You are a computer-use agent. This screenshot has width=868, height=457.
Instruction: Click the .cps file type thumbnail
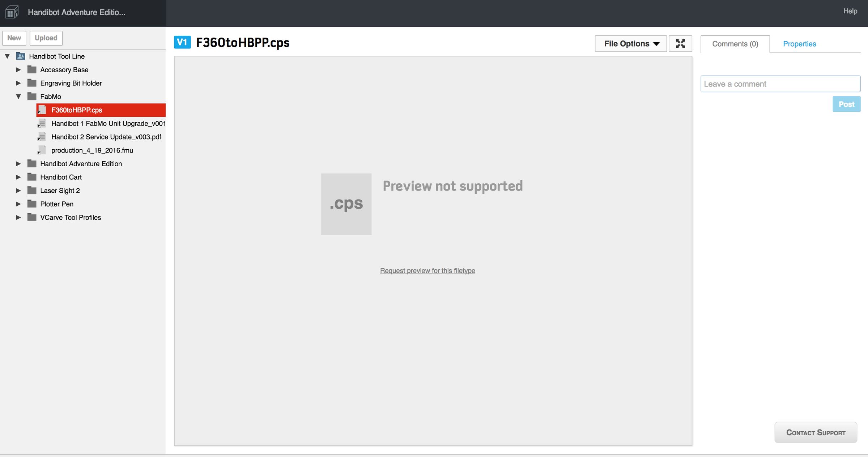(346, 204)
